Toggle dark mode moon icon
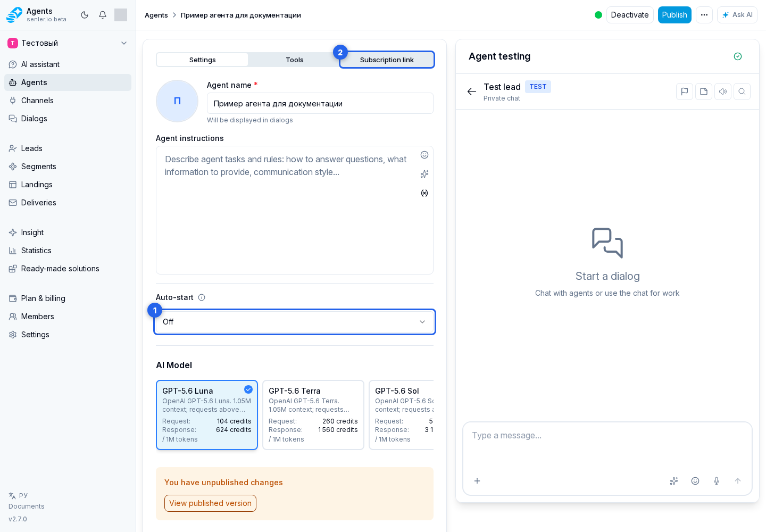The width and height of the screenshot is (766, 532). click(85, 15)
